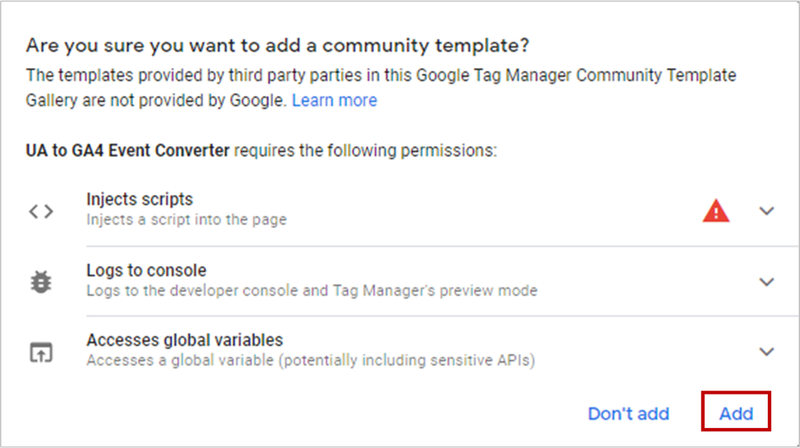Click the Add button
This screenshot has width=800, height=448.
pyautogui.click(x=736, y=412)
